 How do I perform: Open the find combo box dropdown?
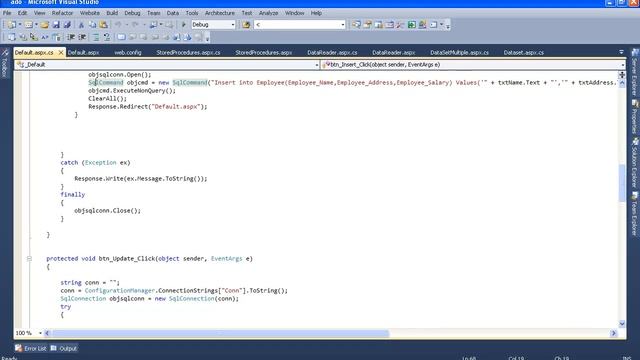click(342, 25)
